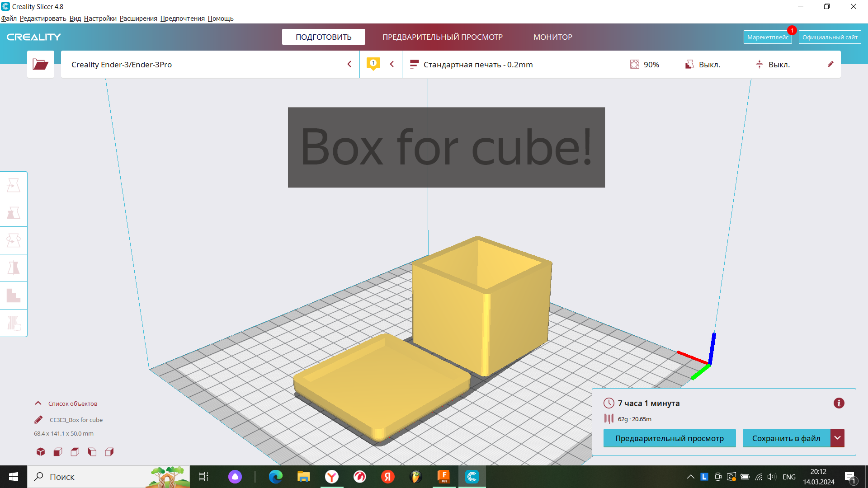Select the support blocker tool
868x488 pixels.
[14, 323]
